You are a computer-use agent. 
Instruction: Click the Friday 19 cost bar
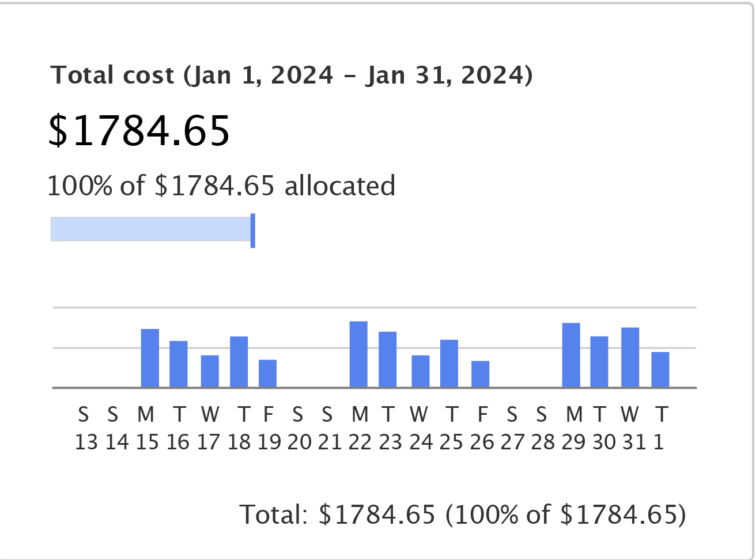point(267,374)
